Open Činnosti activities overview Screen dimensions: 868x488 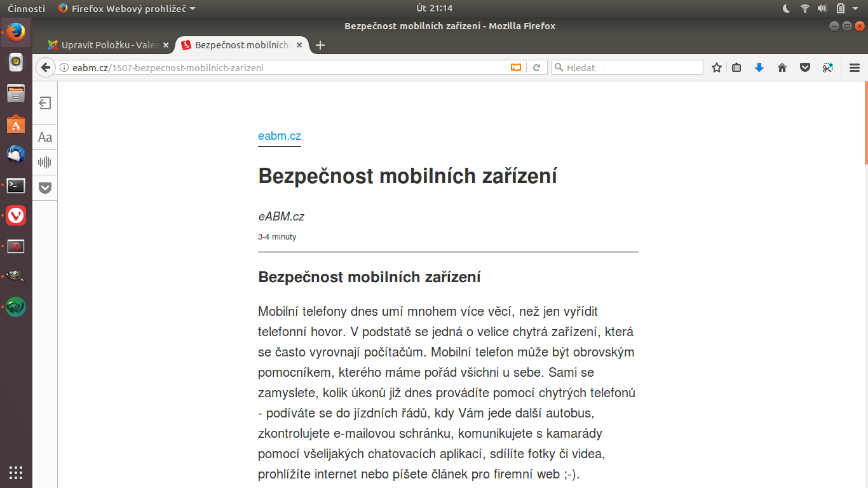pos(26,8)
